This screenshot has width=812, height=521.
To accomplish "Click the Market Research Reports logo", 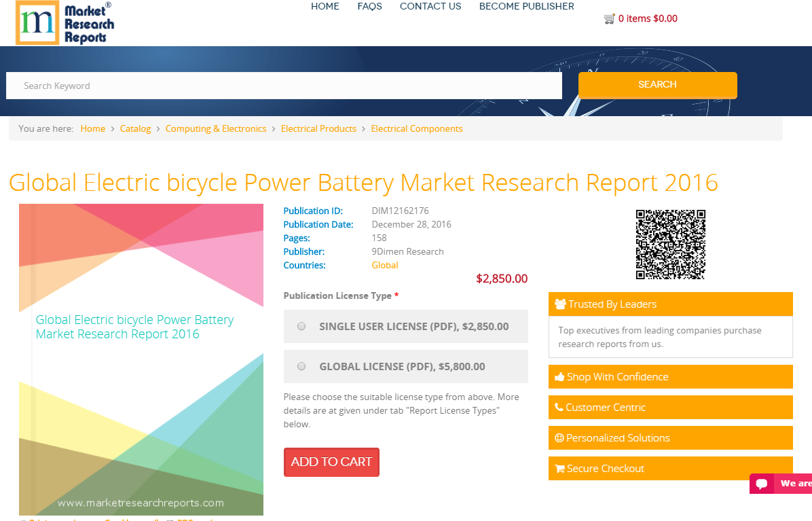I will coord(64,23).
